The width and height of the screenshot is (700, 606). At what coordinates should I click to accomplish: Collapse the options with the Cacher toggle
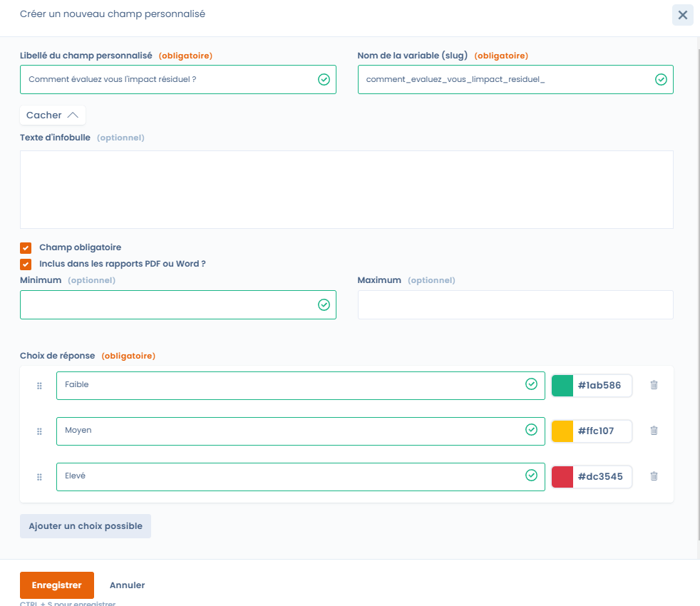53,115
